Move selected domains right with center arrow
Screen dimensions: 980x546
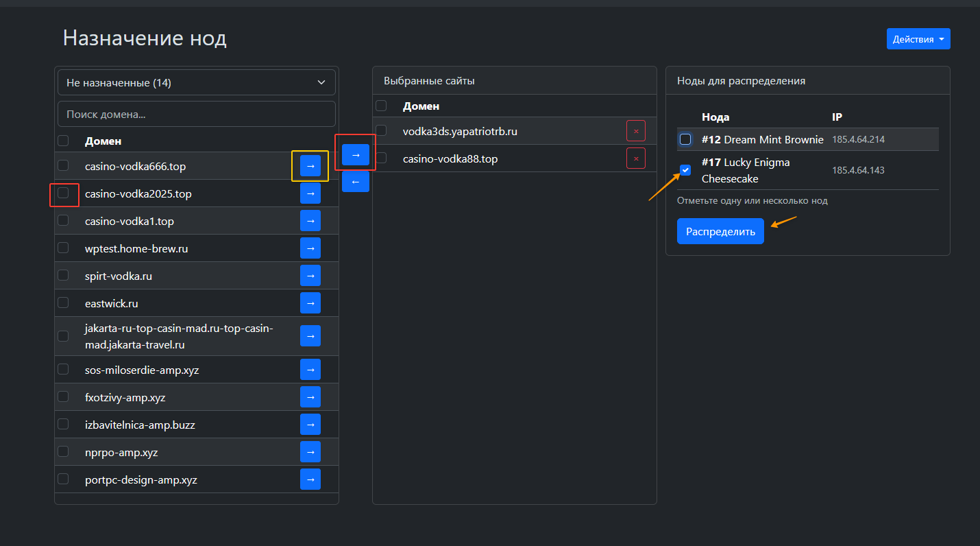point(355,155)
